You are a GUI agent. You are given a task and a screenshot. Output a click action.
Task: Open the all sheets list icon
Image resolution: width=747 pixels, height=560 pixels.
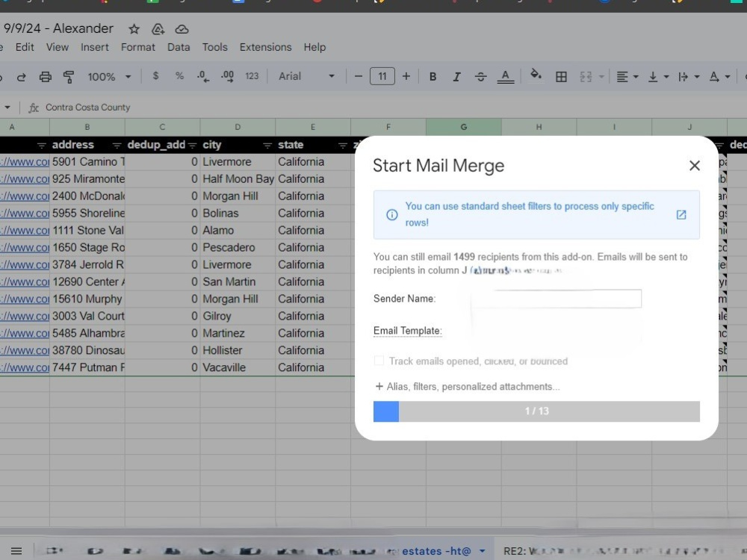[x=16, y=551]
